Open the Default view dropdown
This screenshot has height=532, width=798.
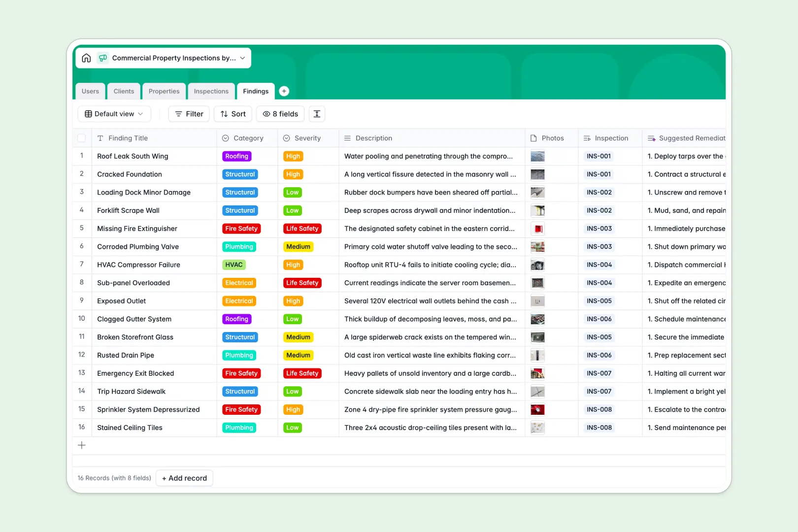pyautogui.click(x=114, y=114)
